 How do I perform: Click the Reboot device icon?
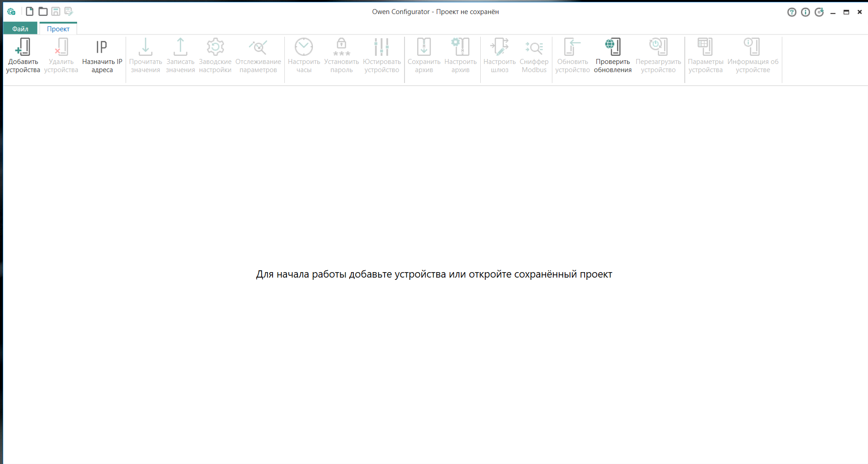pyautogui.click(x=658, y=47)
